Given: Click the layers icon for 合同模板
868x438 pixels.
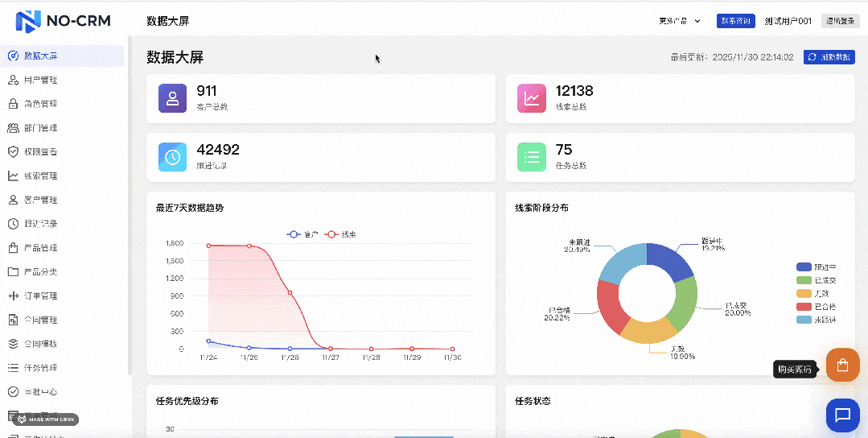Looking at the screenshot, I should coord(14,344).
